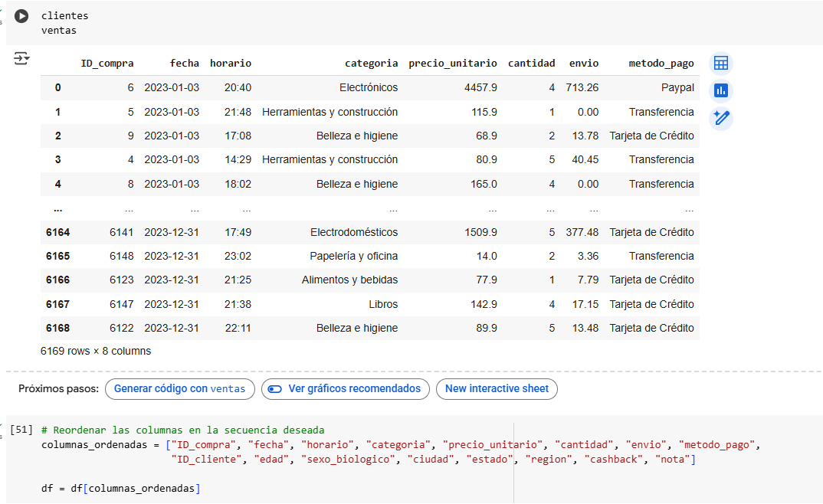This screenshot has height=504, width=823.
Task: Click ID_compra value 6122
Action: tap(122, 329)
